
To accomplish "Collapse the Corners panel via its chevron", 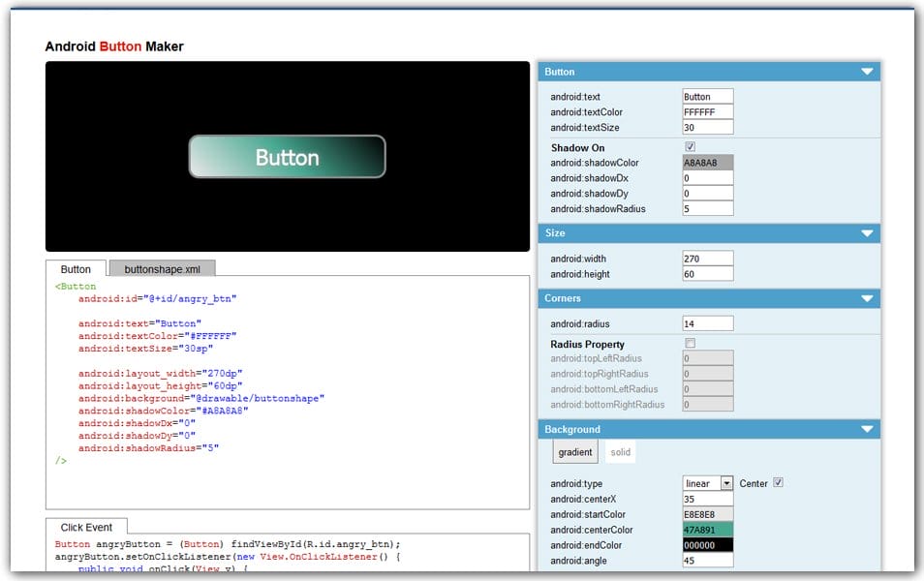I will pyautogui.click(x=869, y=298).
